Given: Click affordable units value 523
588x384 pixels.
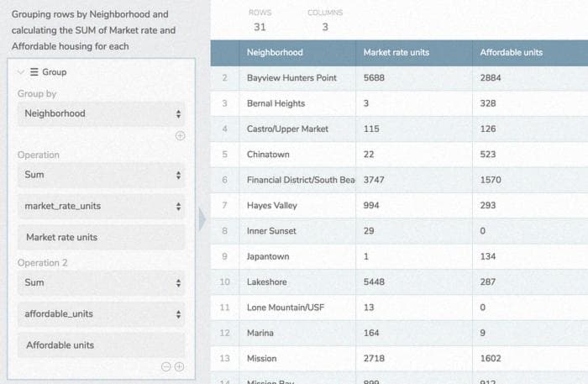Looking at the screenshot, I should pyautogui.click(x=488, y=155).
